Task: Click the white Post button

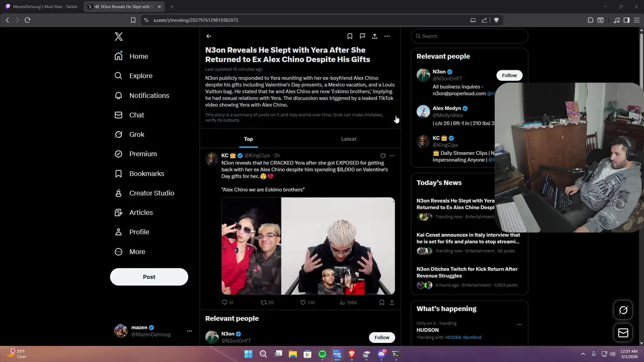Action: pos(149,277)
